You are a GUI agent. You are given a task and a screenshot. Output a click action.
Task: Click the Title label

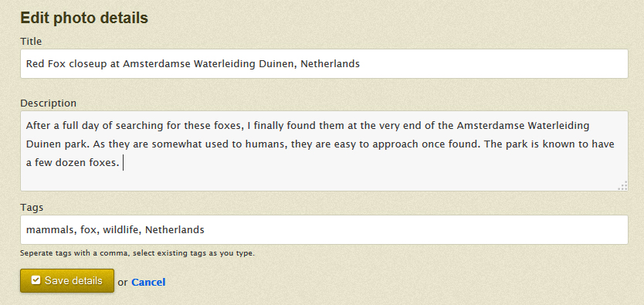pos(31,41)
